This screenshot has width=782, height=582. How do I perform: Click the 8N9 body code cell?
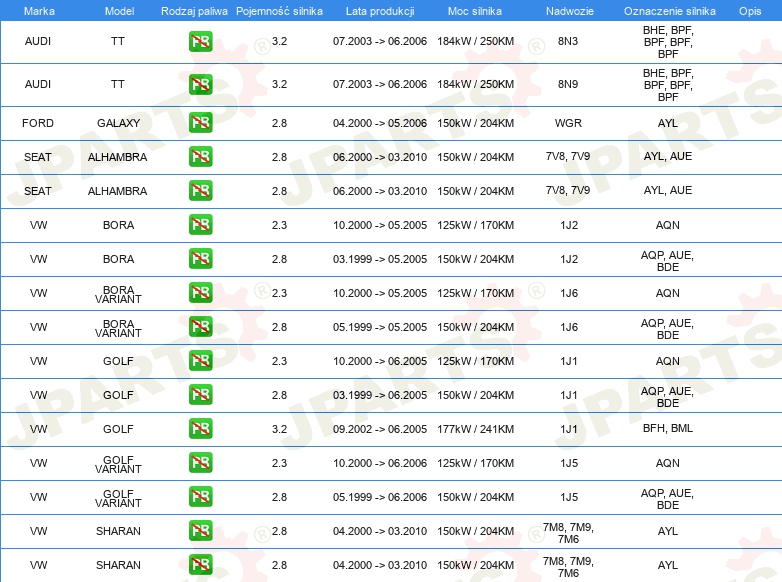[x=568, y=84]
